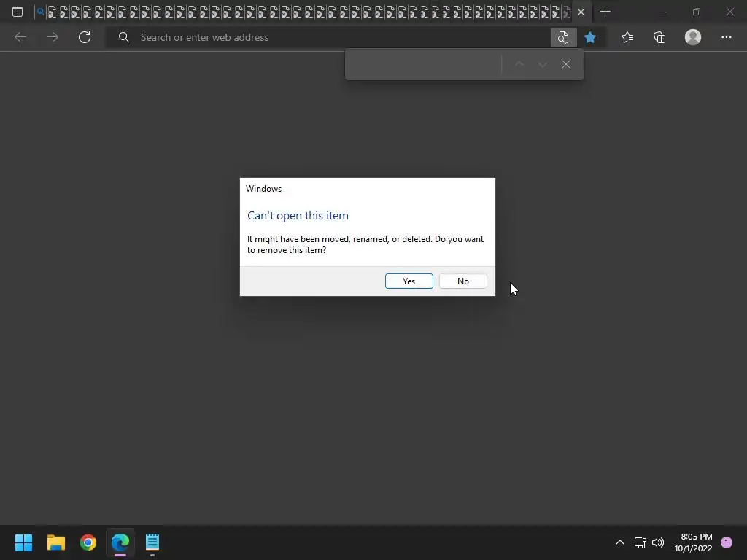
Task: Open the Edge tab actions menu icon
Action: [18, 12]
